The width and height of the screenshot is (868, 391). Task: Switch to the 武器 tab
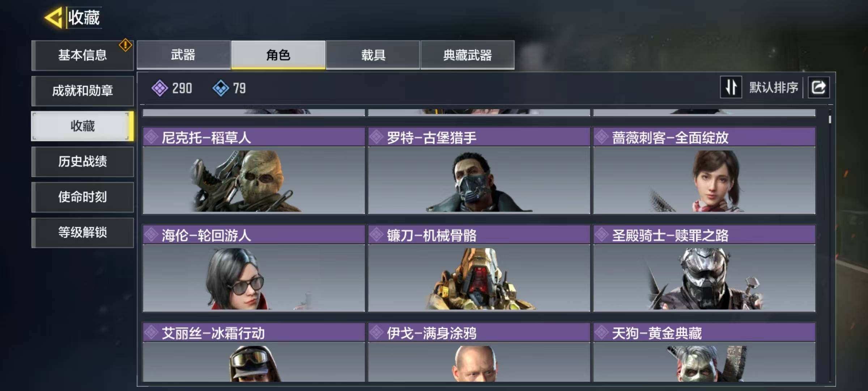tap(183, 55)
